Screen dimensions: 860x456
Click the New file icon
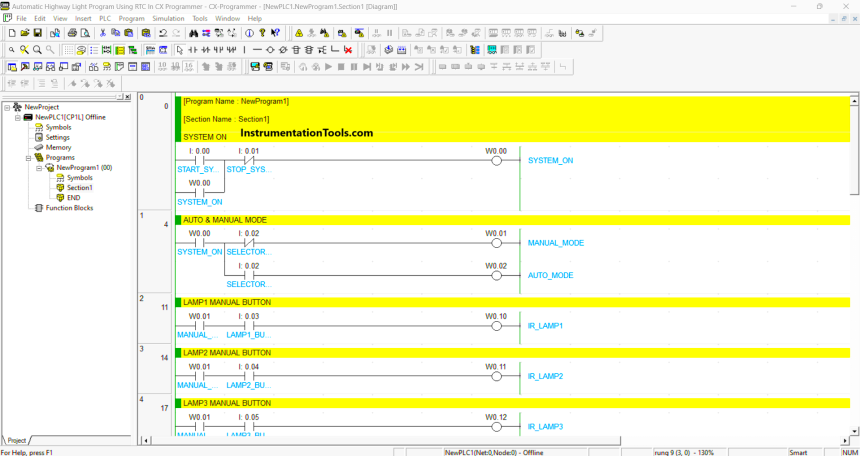click(x=12, y=33)
